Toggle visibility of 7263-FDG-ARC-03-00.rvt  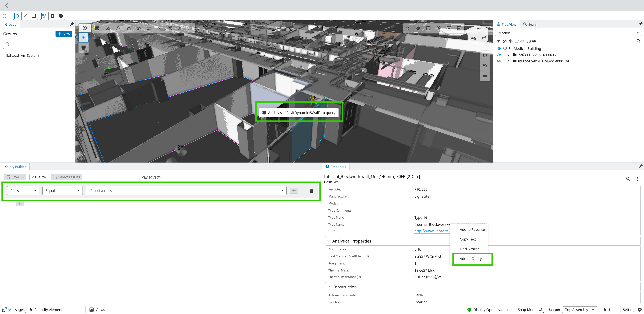498,55
